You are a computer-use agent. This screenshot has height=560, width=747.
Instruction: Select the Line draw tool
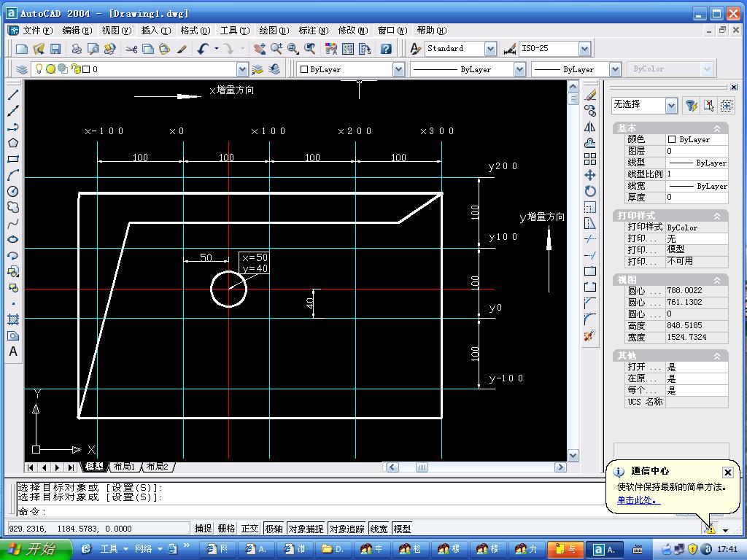(13, 94)
